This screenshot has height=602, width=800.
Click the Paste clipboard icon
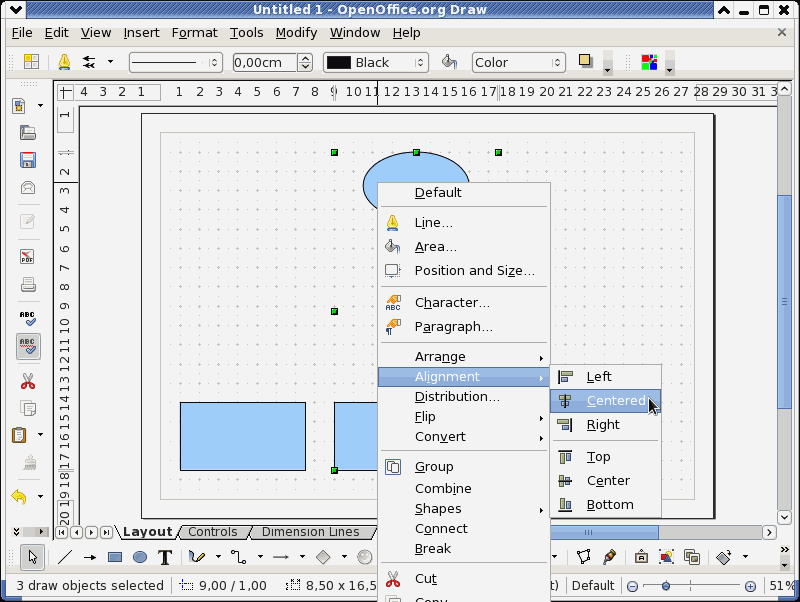click(19, 435)
